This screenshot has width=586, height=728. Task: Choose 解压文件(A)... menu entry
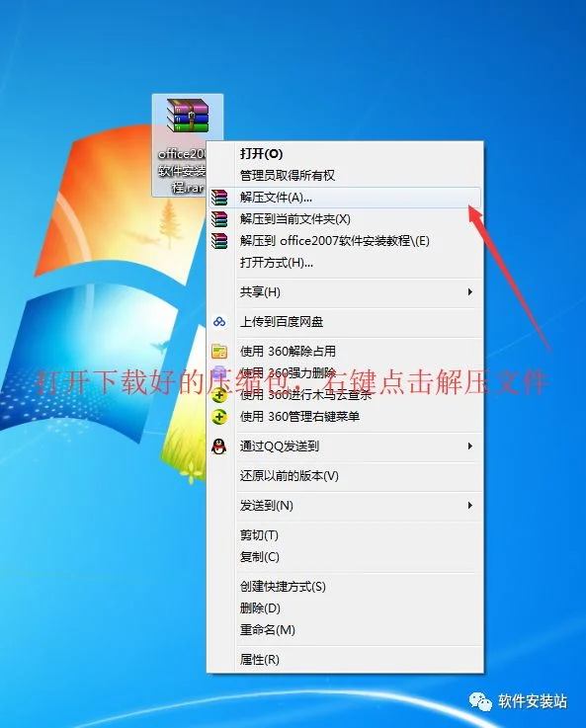coord(345,198)
